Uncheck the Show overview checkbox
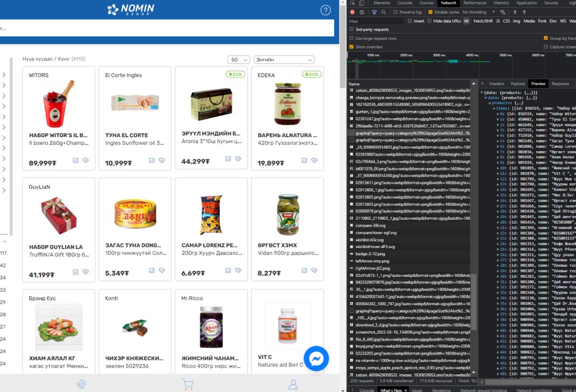The width and height of the screenshot is (576, 392). point(352,47)
